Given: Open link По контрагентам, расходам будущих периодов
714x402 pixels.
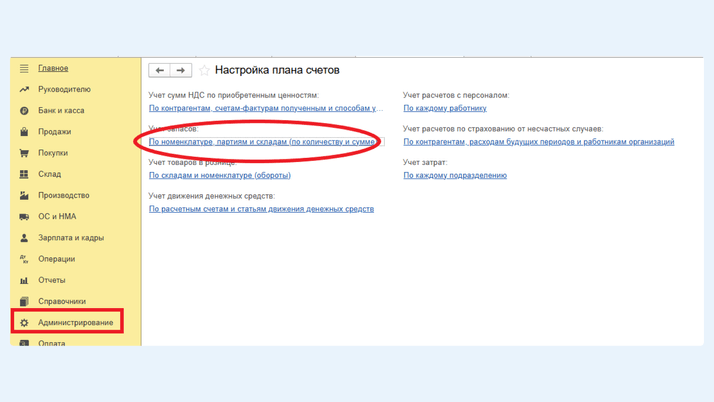Looking at the screenshot, I should 539,142.
